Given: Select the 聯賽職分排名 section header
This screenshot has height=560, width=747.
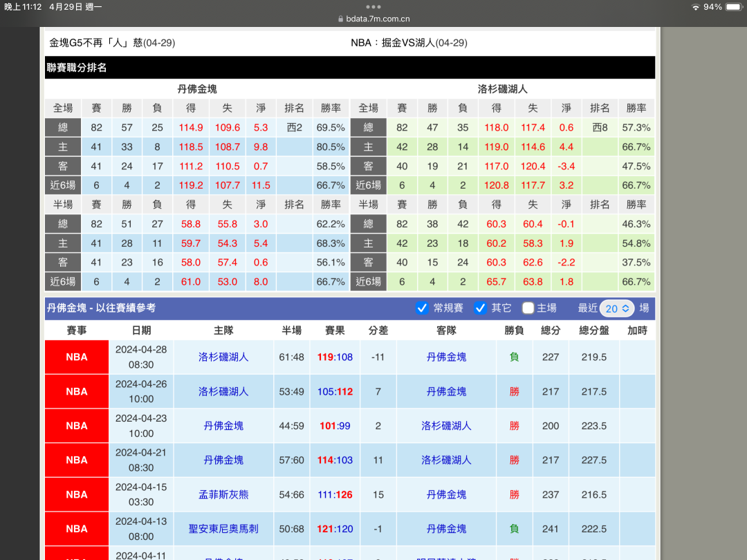Looking at the screenshot, I should (x=350, y=68).
